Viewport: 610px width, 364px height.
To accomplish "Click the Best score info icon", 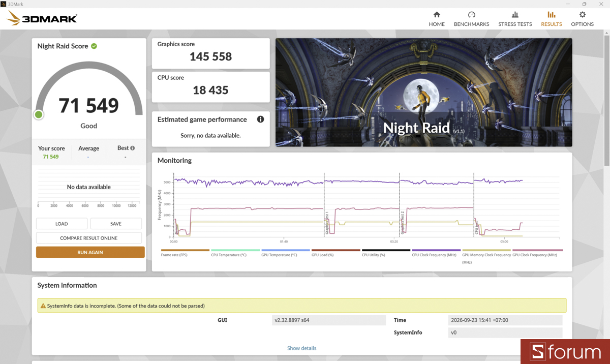I will (133, 148).
